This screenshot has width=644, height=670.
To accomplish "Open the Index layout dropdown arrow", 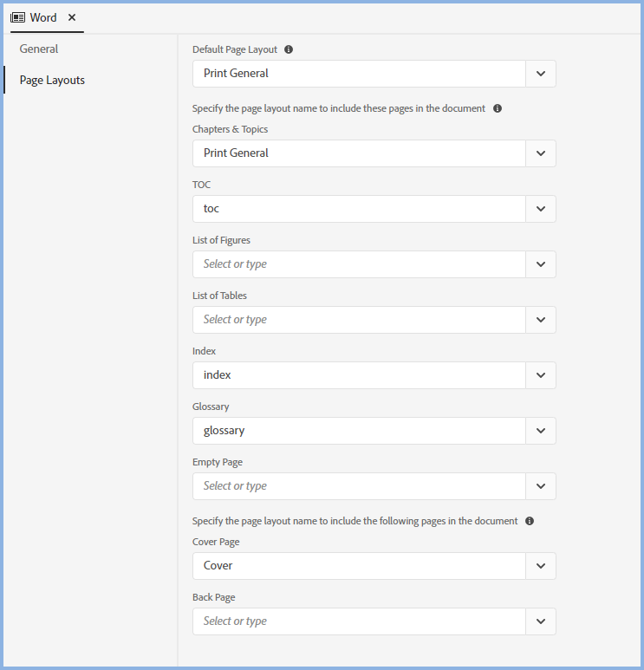I will pos(541,375).
